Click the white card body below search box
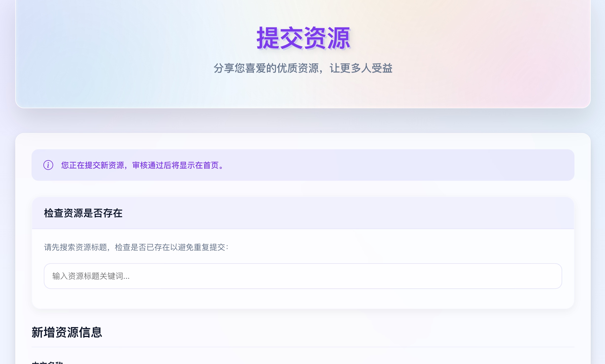The width and height of the screenshot is (605, 364). pyautogui.click(x=302, y=298)
